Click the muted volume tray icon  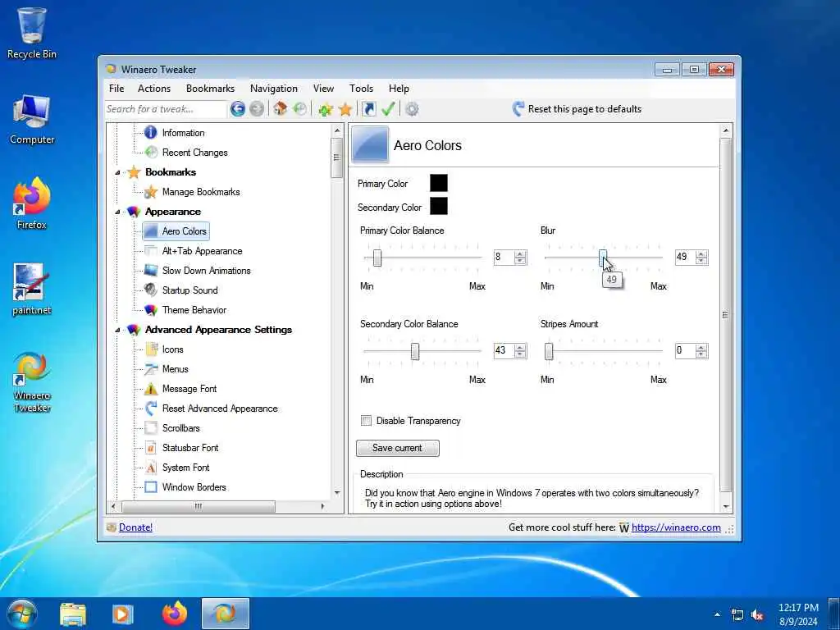757,615
